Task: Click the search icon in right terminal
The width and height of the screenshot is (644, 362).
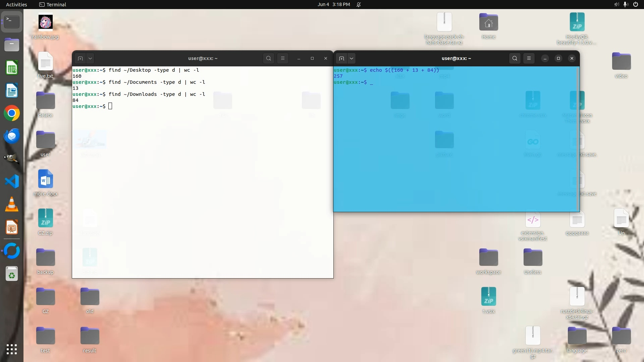Action: [x=515, y=58]
